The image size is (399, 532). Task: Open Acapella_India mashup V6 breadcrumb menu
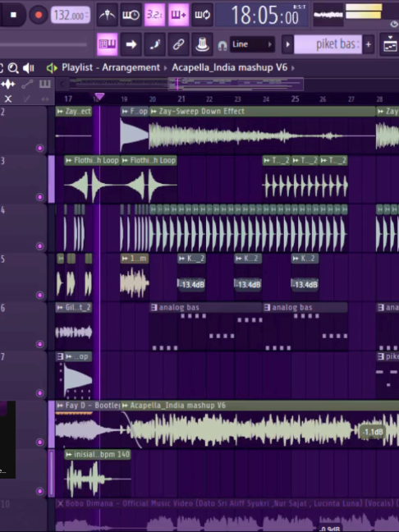229,67
